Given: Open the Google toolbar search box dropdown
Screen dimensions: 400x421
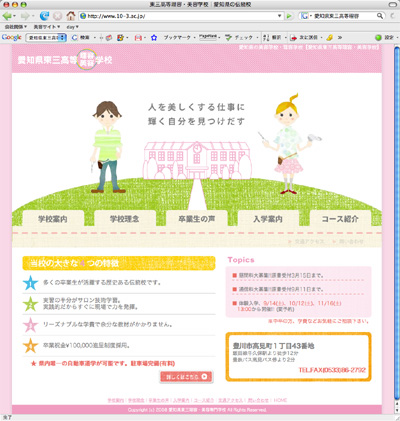Looking at the screenshot, I should click(63, 38).
